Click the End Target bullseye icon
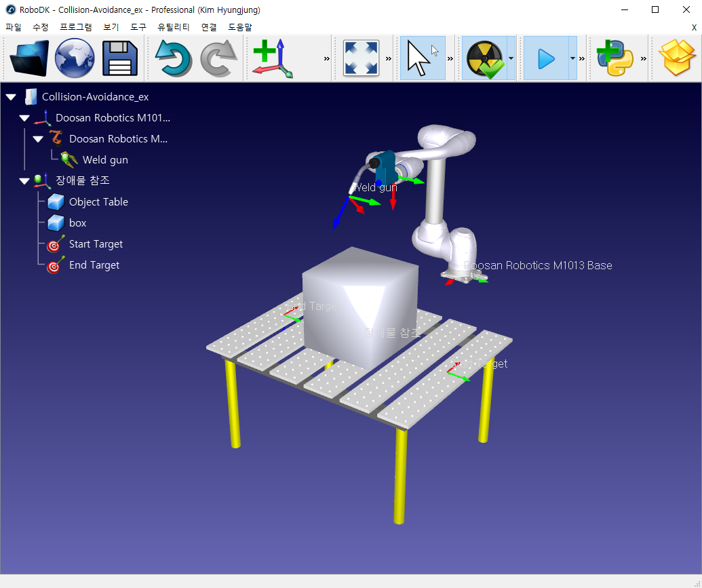 pyautogui.click(x=55, y=266)
